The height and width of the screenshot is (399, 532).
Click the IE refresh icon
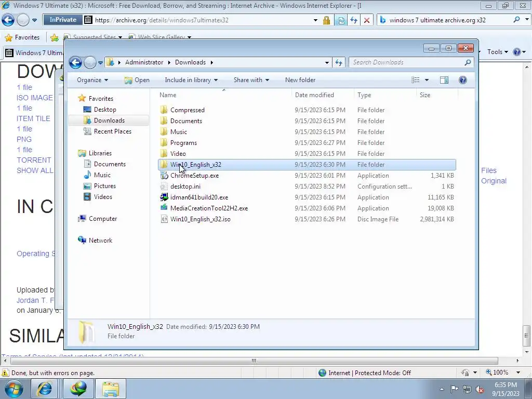(354, 20)
